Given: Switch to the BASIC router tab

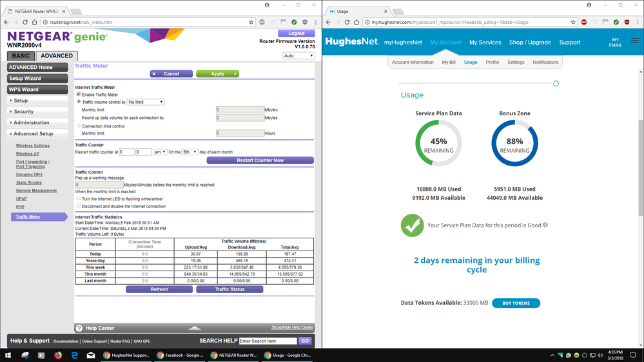Looking at the screenshot, I should pos(21,56).
